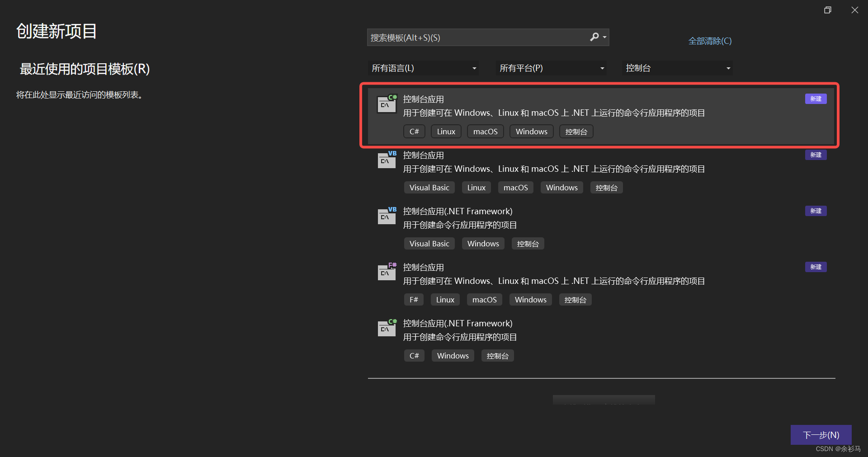Click Windows tag in VB .NET Framework row
Image resolution: width=868 pixels, height=457 pixels.
point(483,244)
